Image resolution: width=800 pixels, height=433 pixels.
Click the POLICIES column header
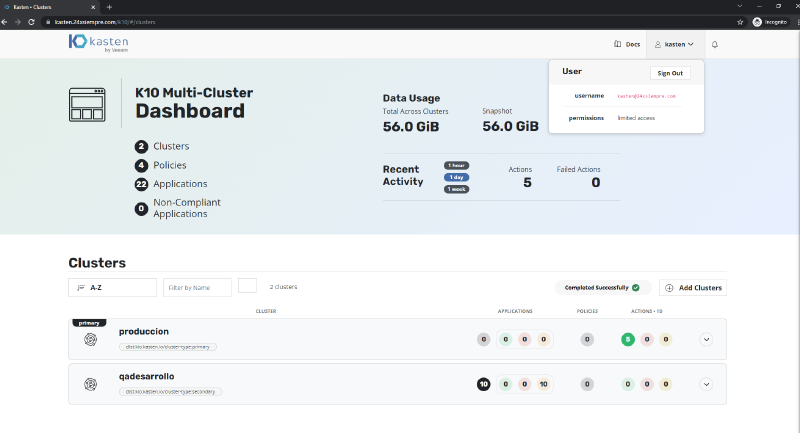point(587,311)
